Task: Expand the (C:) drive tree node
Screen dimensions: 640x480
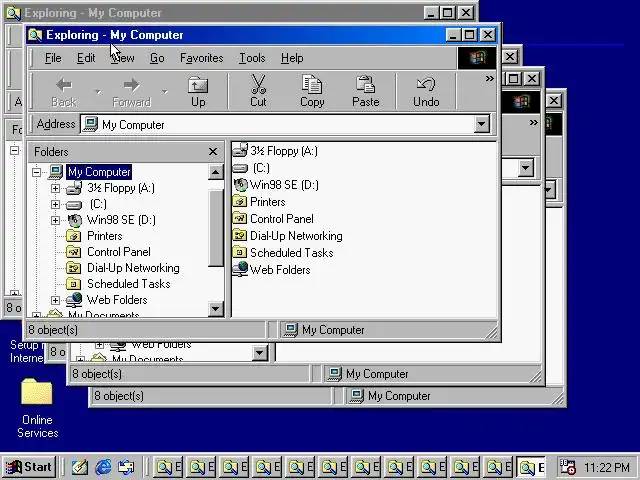Action: 55,204
